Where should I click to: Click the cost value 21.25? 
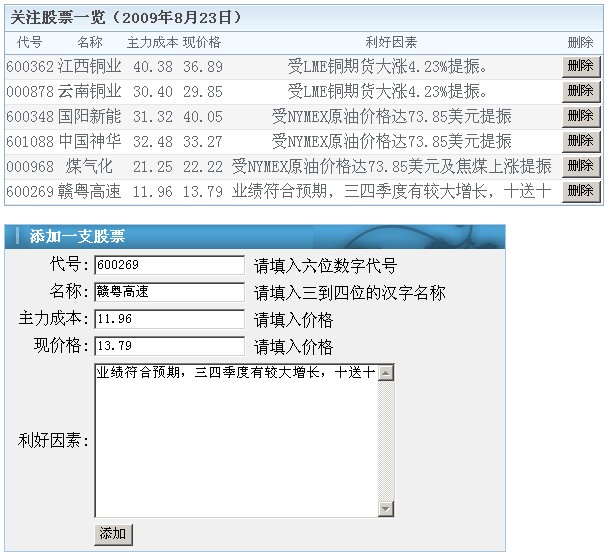click(153, 167)
